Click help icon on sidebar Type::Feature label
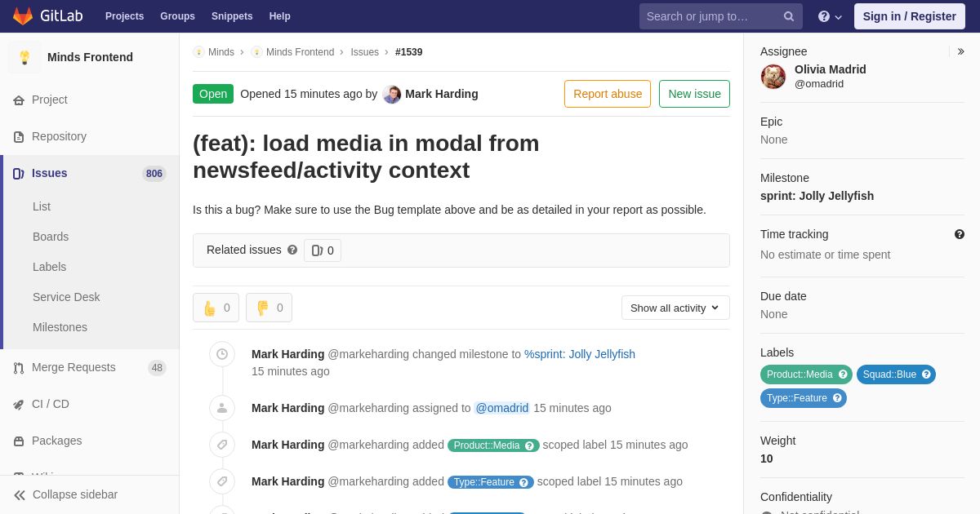The height and width of the screenshot is (514, 980). (837, 398)
